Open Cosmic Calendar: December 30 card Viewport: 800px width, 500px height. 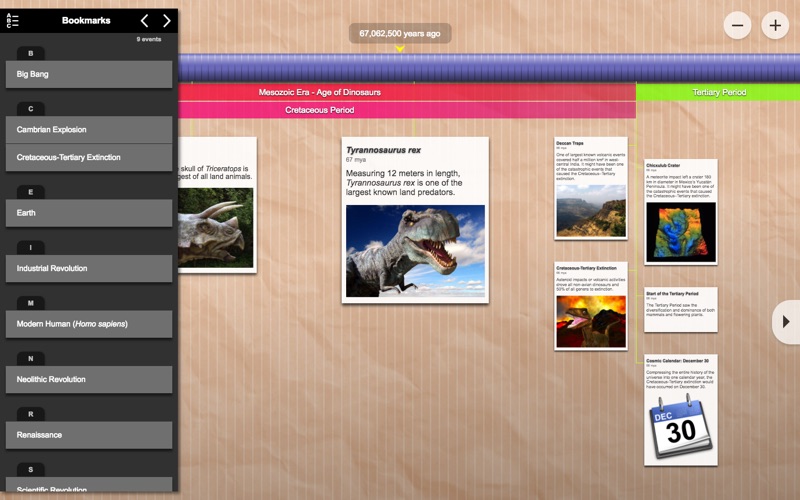point(681,410)
